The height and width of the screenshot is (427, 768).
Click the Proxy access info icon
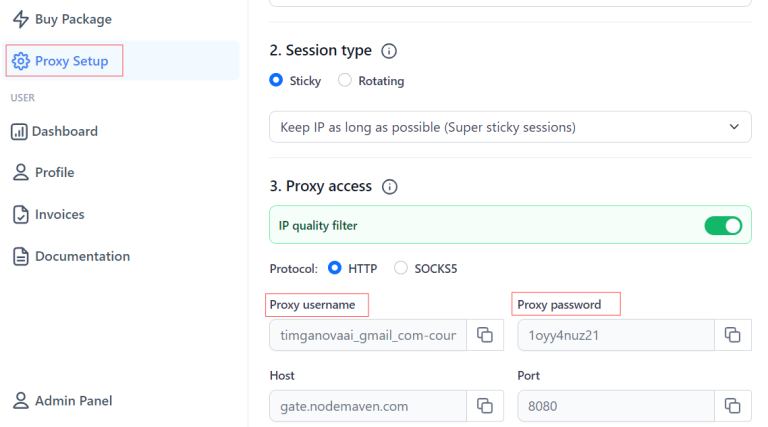[x=390, y=187]
